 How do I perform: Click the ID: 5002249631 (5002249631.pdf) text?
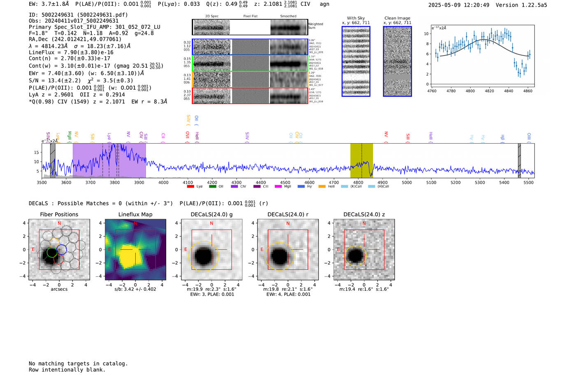(x=78, y=15)
